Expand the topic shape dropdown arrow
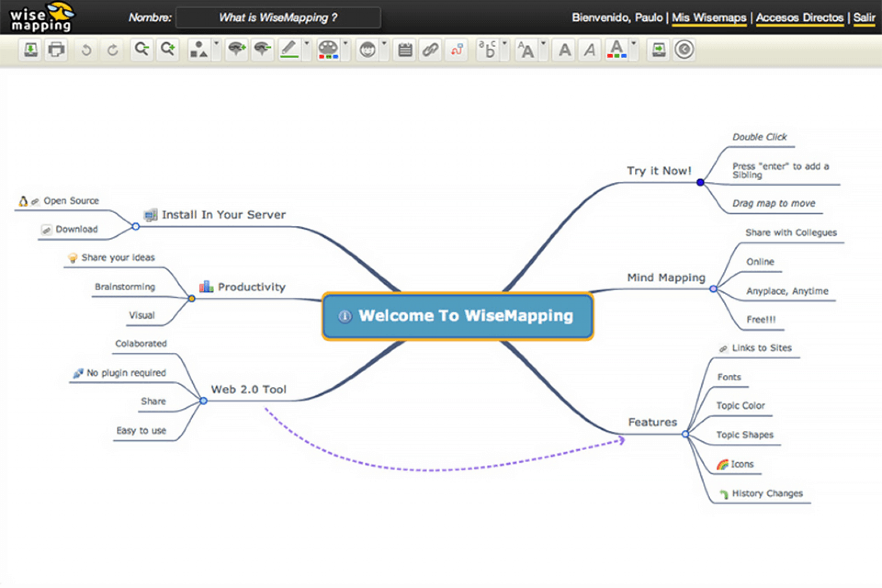Screen dimensions: 882x588 (x=216, y=50)
